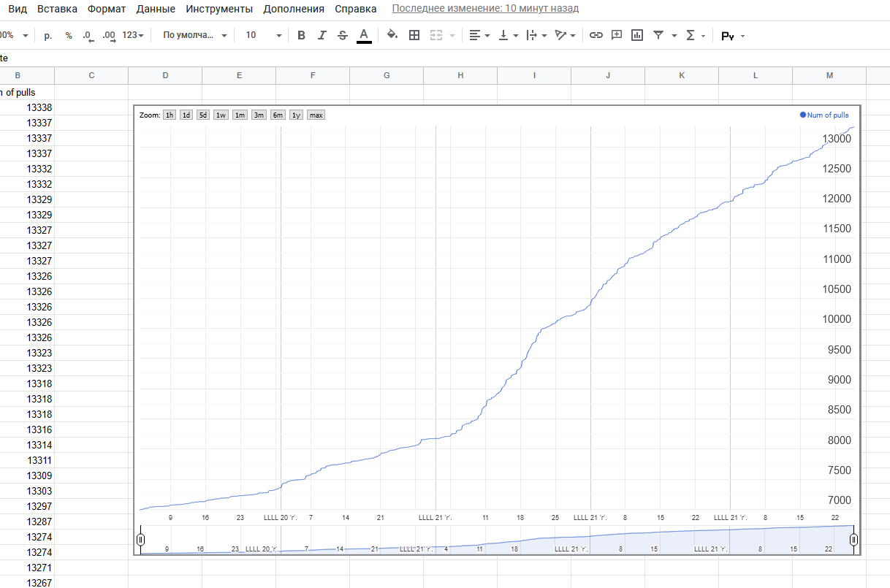
Task: Toggle strikethrough formatting
Action: 343,35
